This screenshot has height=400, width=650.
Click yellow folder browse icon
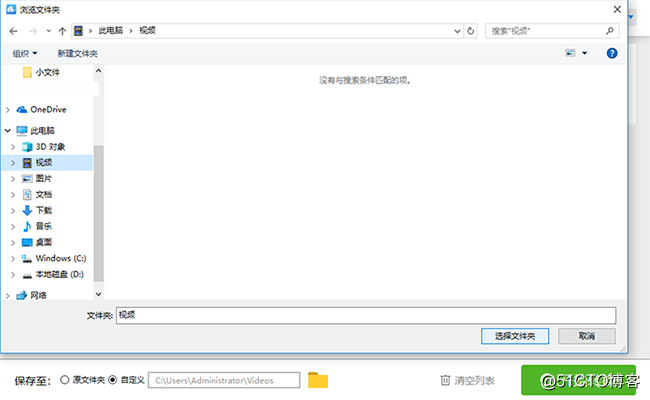tap(318, 380)
